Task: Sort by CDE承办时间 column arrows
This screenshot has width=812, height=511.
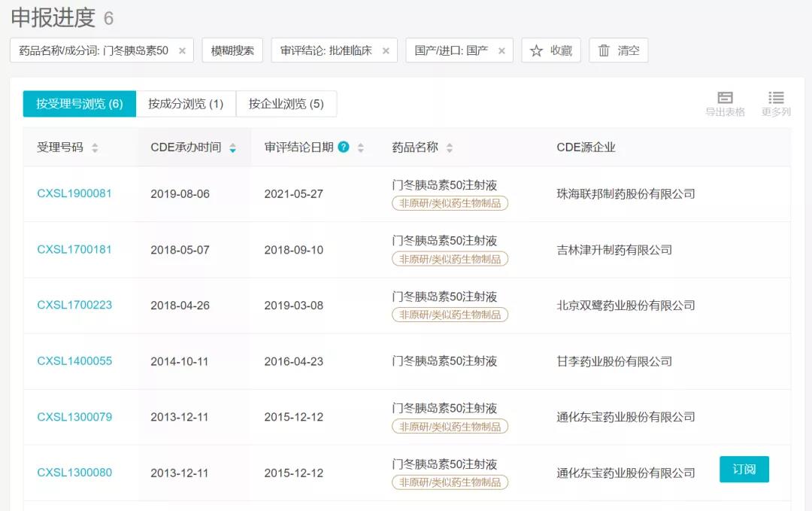Action: pos(232,148)
